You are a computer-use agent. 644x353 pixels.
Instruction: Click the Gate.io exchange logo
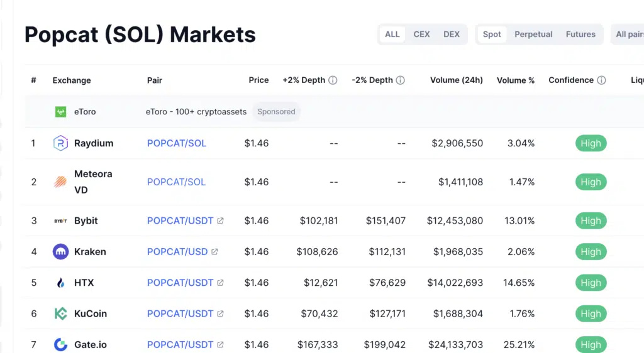click(x=60, y=344)
